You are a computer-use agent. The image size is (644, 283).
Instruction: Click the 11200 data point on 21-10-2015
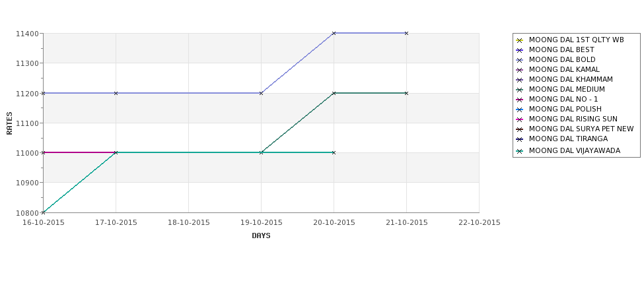[x=407, y=93]
